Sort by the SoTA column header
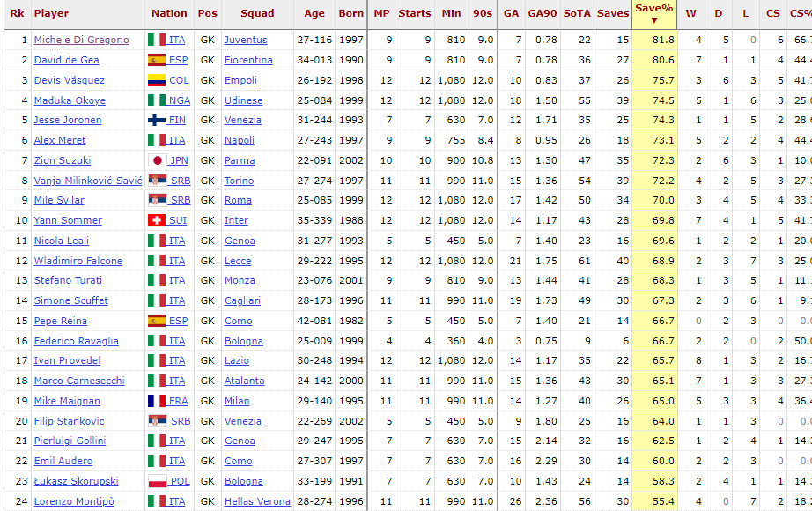This screenshot has height=511, width=812. coord(577,14)
